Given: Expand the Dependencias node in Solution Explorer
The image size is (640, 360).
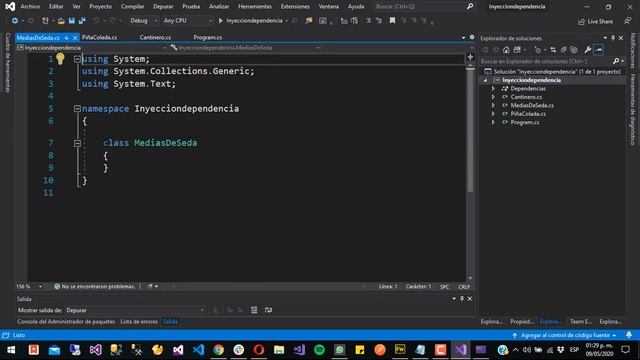Looking at the screenshot, I should tap(493, 89).
